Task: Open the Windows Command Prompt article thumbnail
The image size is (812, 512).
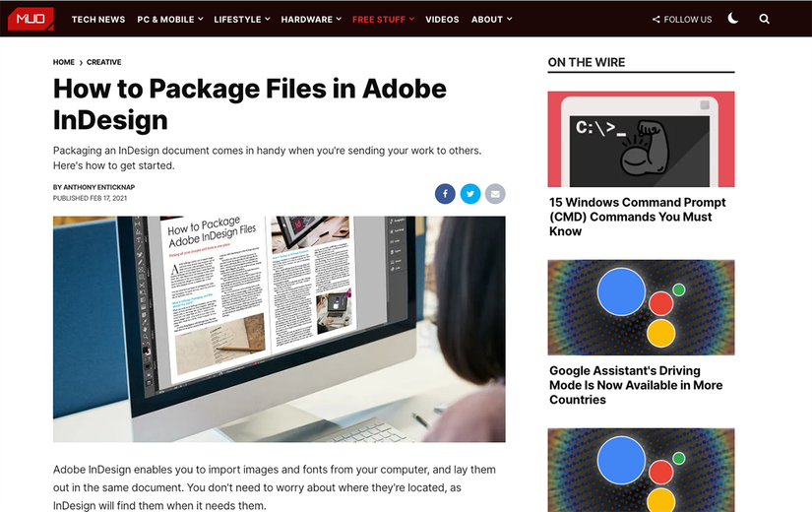Action: click(x=641, y=139)
